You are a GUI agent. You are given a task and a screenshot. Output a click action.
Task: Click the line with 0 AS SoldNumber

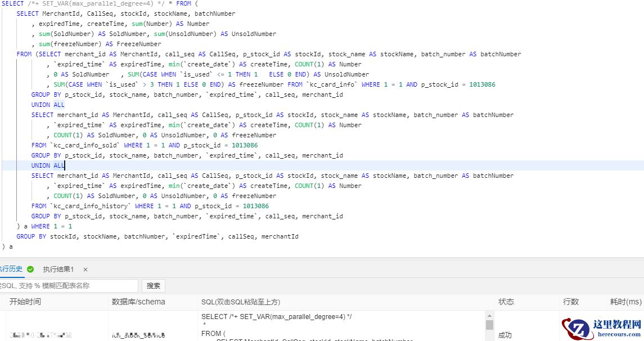(208, 74)
